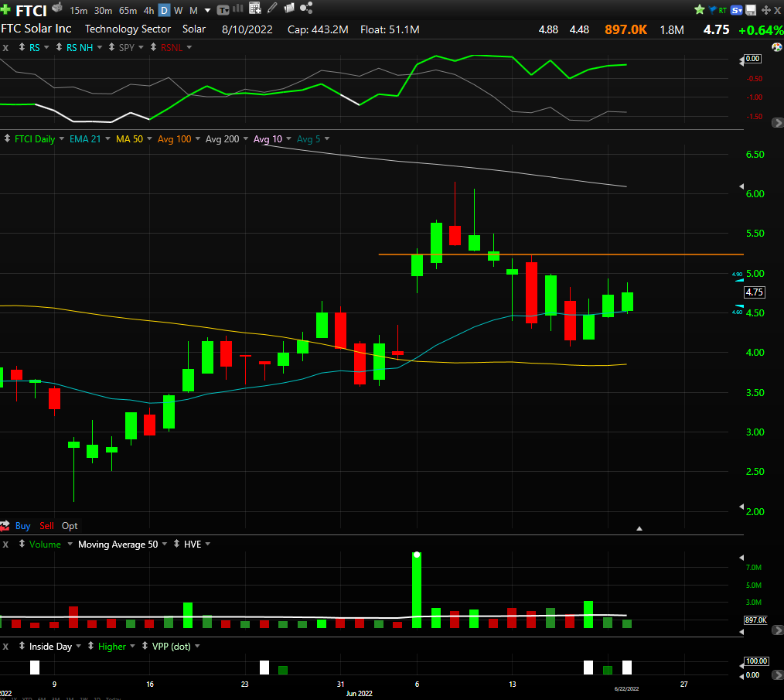Click the move handle left of HVE label
Image resolution: width=784 pixels, height=700 pixels.
tap(176, 544)
